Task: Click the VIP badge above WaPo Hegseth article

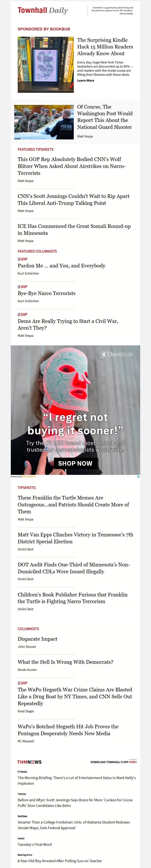Action: pyautogui.click(x=22, y=683)
